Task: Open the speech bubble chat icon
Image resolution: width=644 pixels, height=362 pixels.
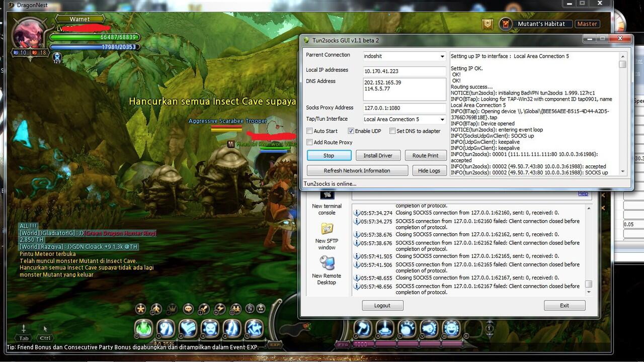Action: (x=188, y=309)
